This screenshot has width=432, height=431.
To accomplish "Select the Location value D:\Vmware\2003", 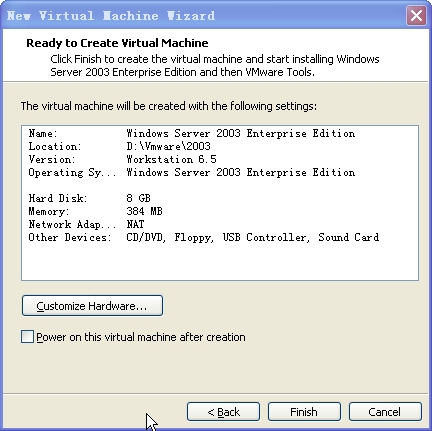I will 168,146.
